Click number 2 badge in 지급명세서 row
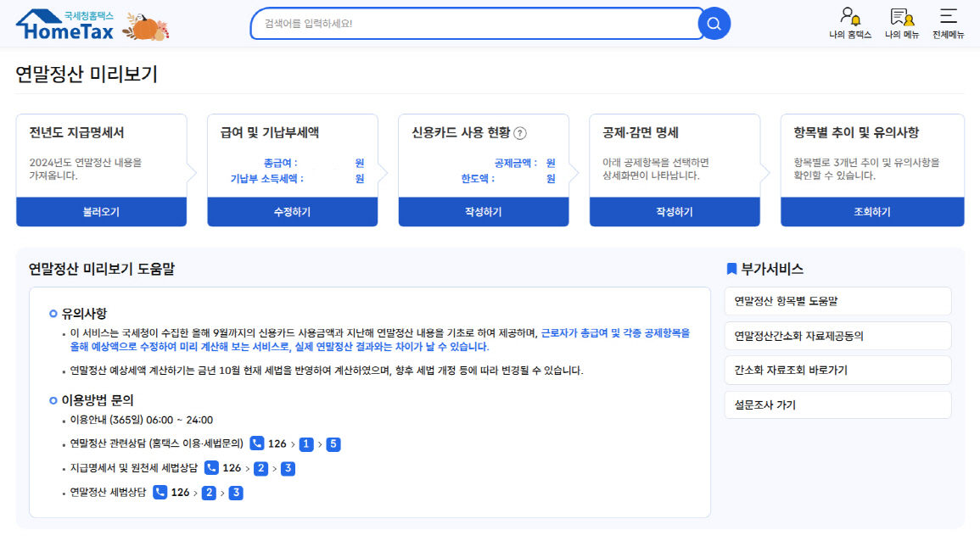 (260, 469)
